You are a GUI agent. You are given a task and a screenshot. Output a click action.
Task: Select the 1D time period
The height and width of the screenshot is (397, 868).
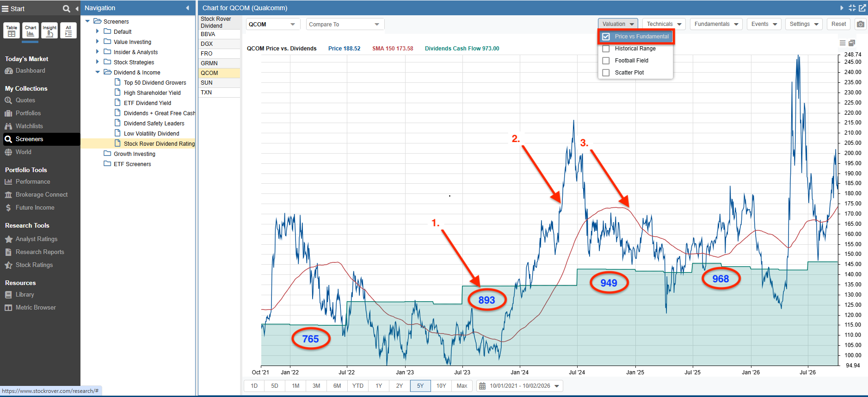click(254, 386)
